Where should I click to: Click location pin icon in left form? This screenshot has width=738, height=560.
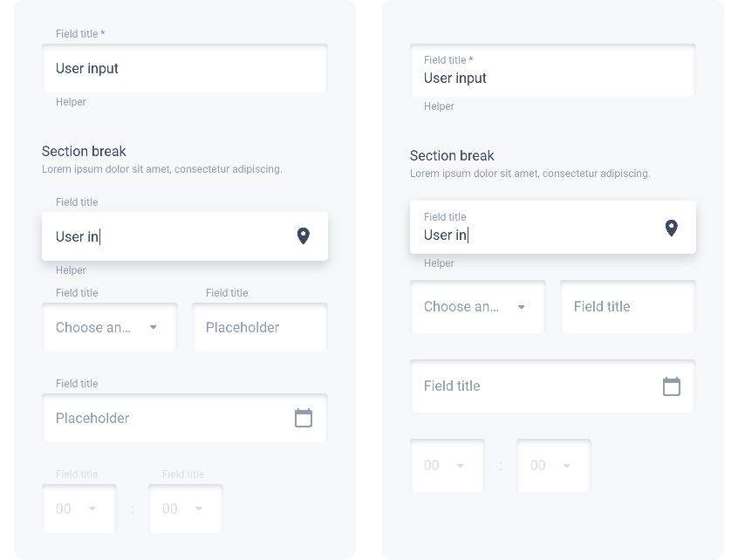point(304,236)
